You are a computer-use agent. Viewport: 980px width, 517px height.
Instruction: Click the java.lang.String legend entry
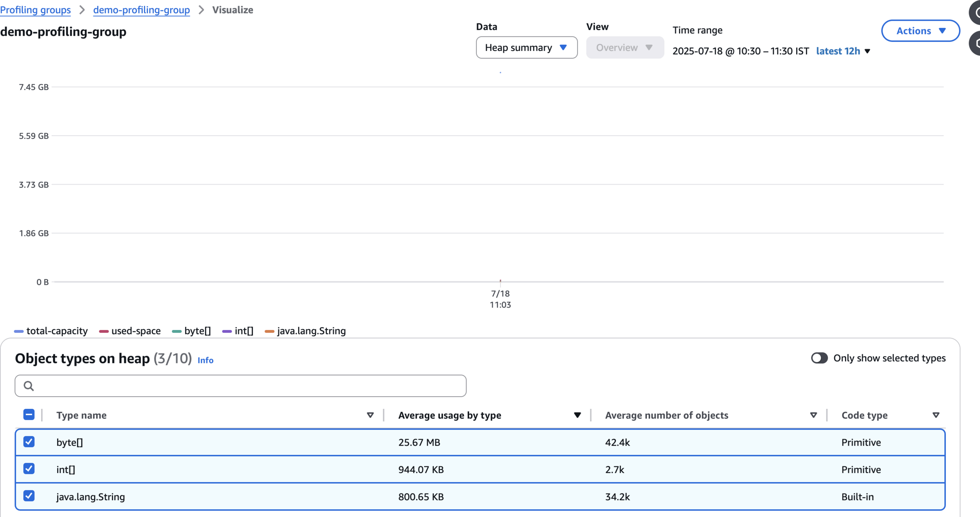[311, 331]
